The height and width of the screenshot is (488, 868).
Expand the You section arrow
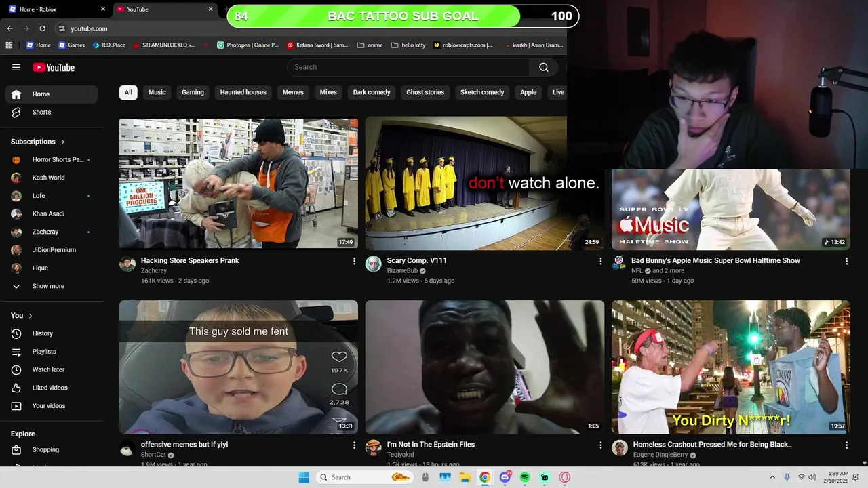(x=30, y=316)
